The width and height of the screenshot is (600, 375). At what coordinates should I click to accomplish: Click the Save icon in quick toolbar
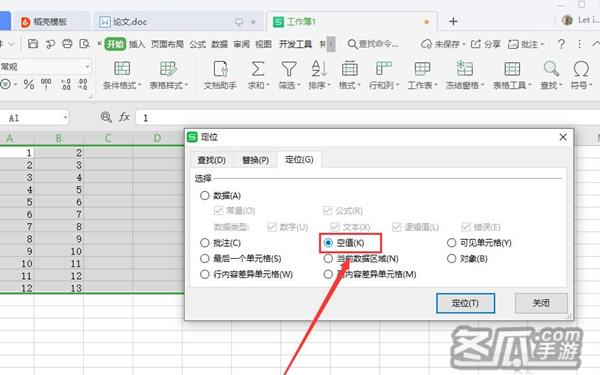[33, 44]
